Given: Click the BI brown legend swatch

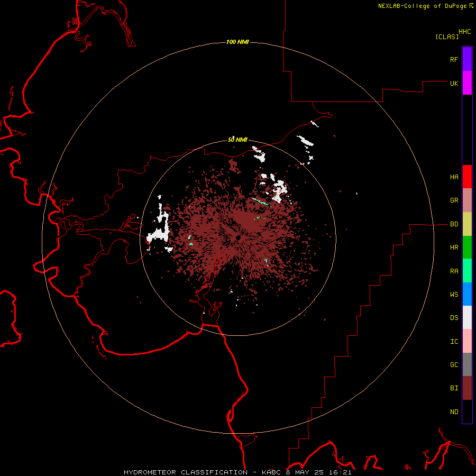Looking at the screenshot, I should click(x=467, y=388).
